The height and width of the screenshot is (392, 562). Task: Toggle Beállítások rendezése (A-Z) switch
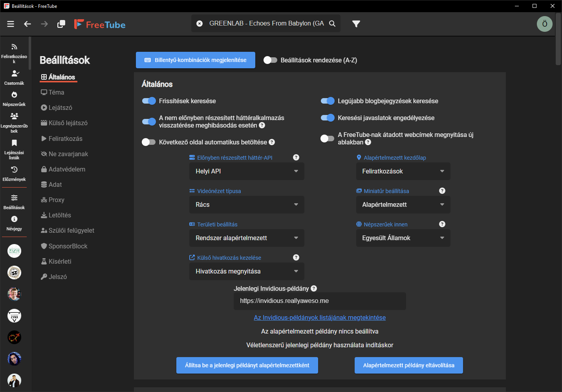coord(270,60)
